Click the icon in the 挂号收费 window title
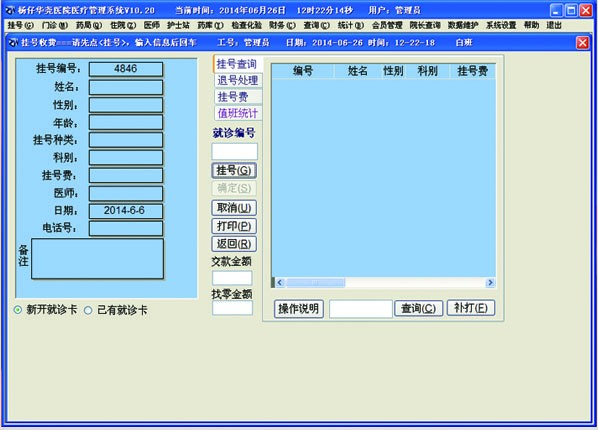The width and height of the screenshot is (598, 430). coord(13,42)
